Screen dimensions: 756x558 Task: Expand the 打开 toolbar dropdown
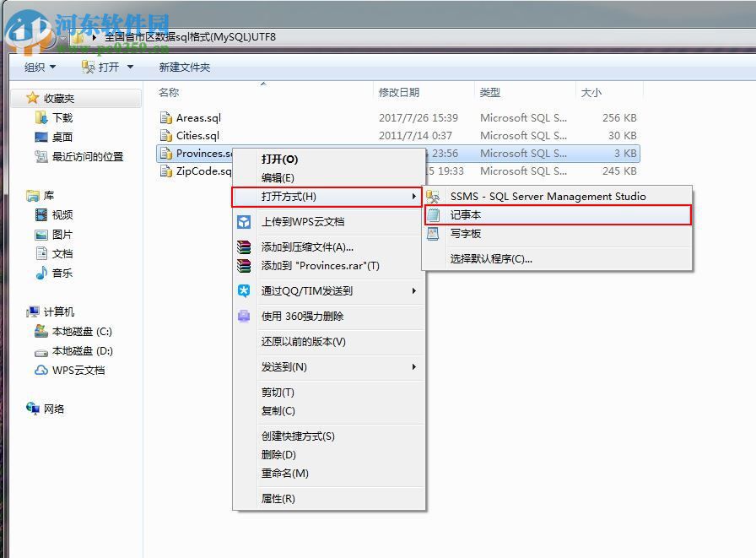pos(128,67)
